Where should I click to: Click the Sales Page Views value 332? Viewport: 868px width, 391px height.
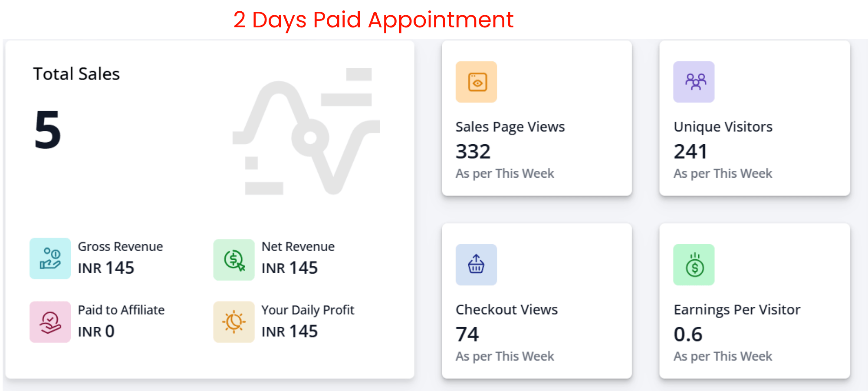473,152
